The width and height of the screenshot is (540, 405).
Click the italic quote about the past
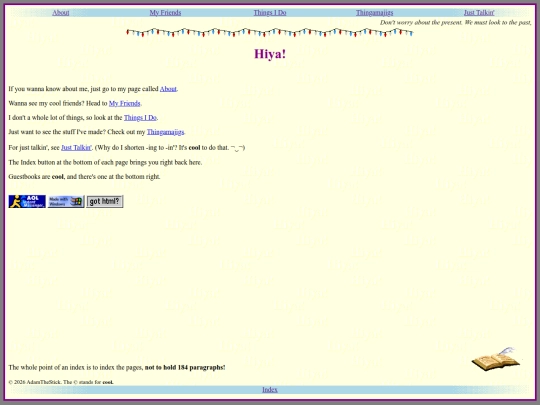[x=456, y=23]
